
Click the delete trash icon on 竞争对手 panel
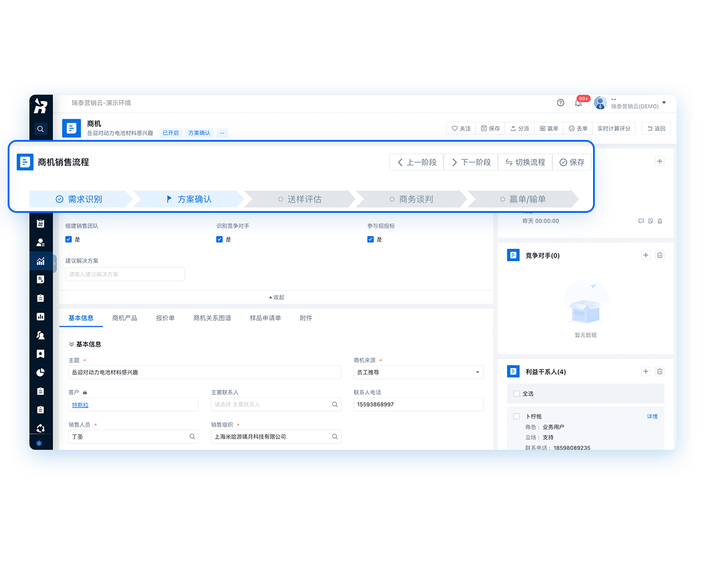pos(660,255)
